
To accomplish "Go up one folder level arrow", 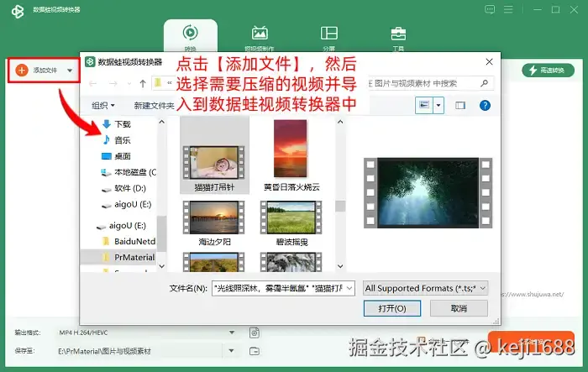I will (x=143, y=84).
